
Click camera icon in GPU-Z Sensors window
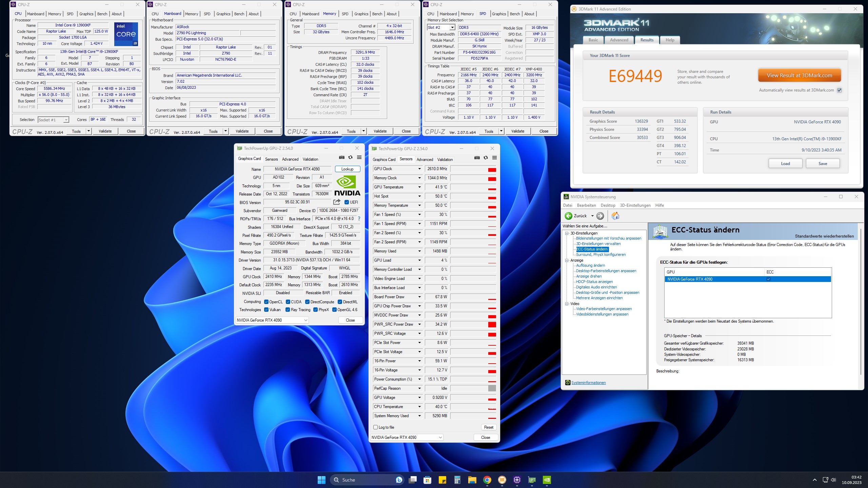(x=477, y=158)
